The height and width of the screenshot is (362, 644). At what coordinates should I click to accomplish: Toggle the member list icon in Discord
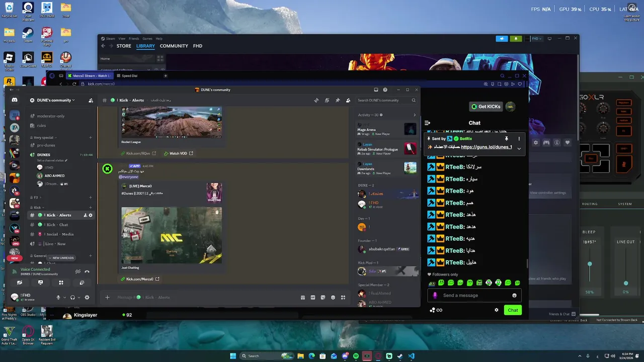(x=348, y=100)
